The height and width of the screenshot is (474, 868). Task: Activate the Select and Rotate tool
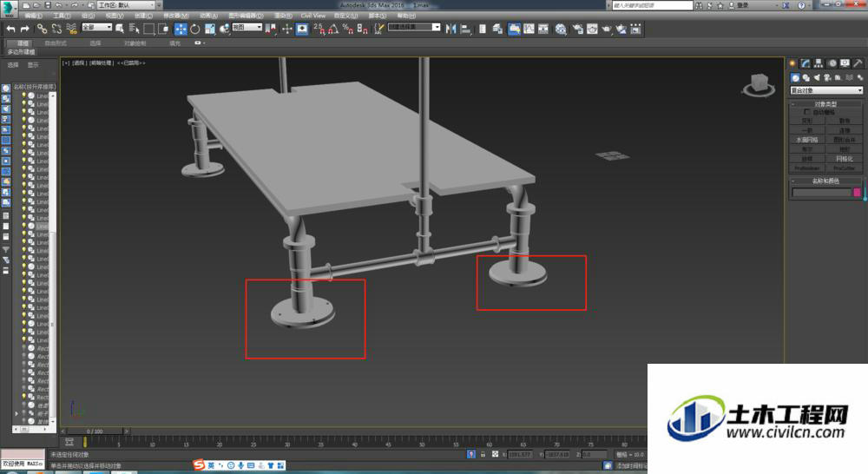194,29
